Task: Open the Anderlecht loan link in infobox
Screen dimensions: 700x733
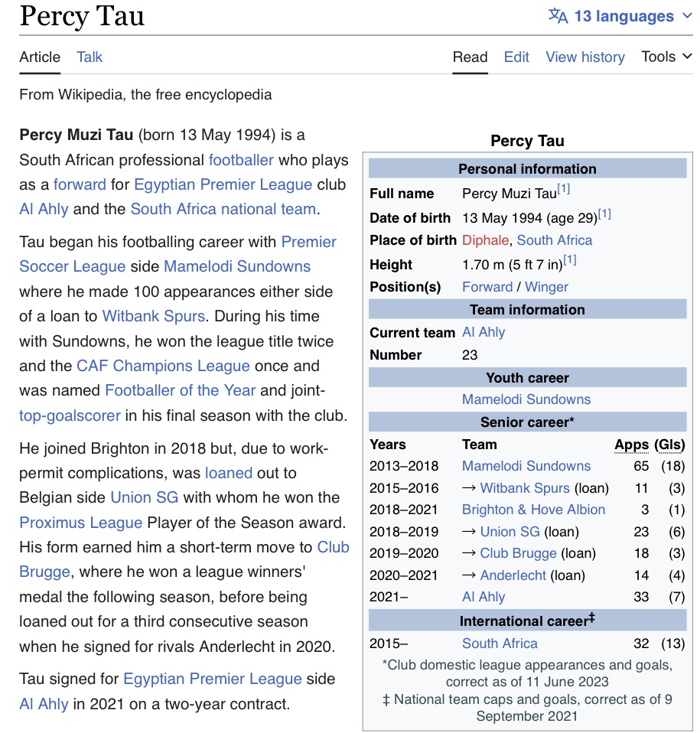Action: (x=513, y=575)
